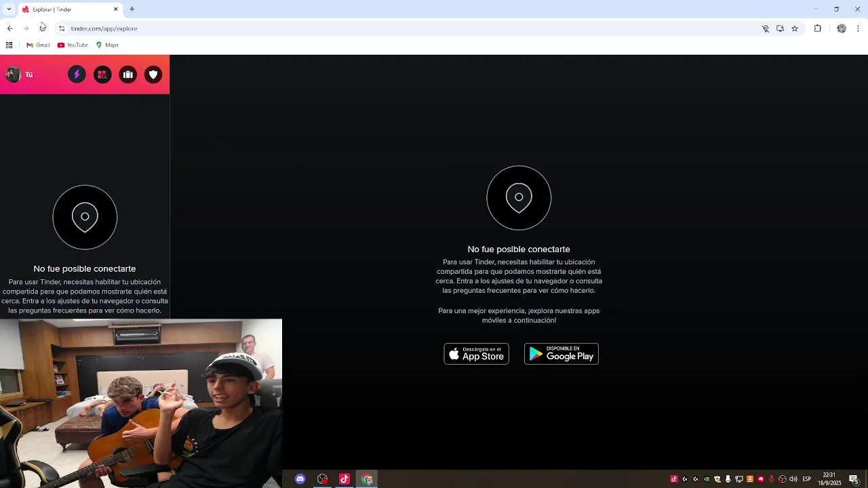This screenshot has width=868, height=488.
Task: Open the NVIDIA tray icon
Action: (707, 479)
